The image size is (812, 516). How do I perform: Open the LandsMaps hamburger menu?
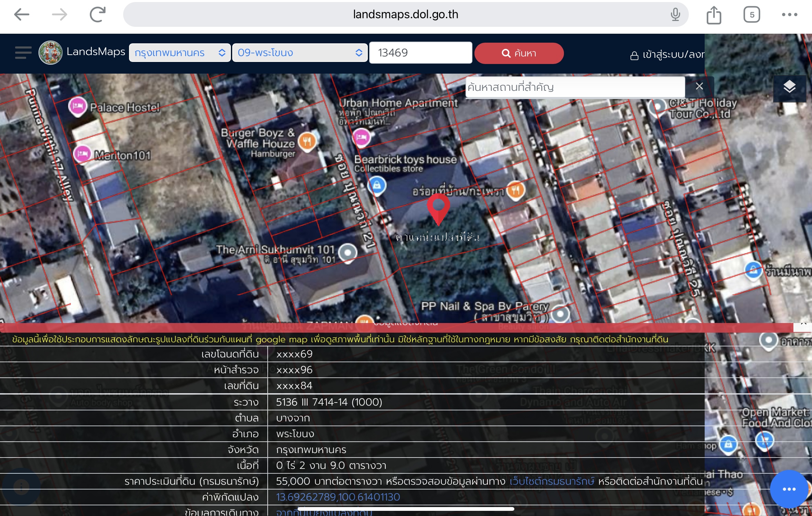23,53
